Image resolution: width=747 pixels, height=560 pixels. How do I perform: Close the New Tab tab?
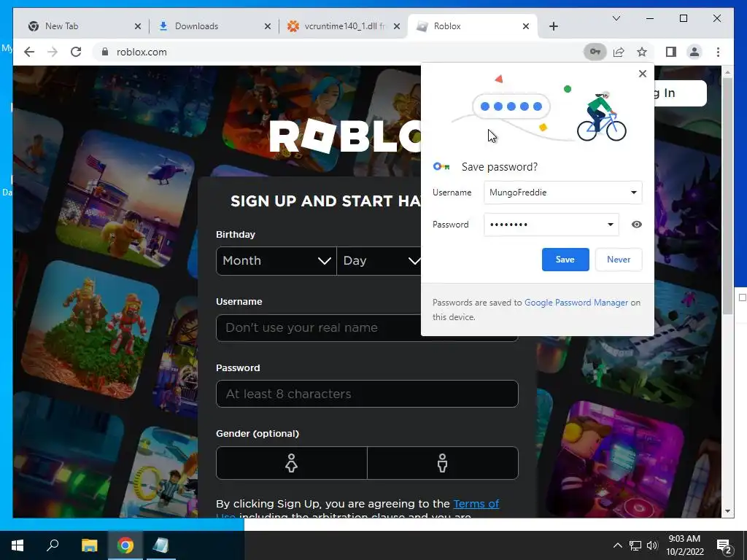138,26
